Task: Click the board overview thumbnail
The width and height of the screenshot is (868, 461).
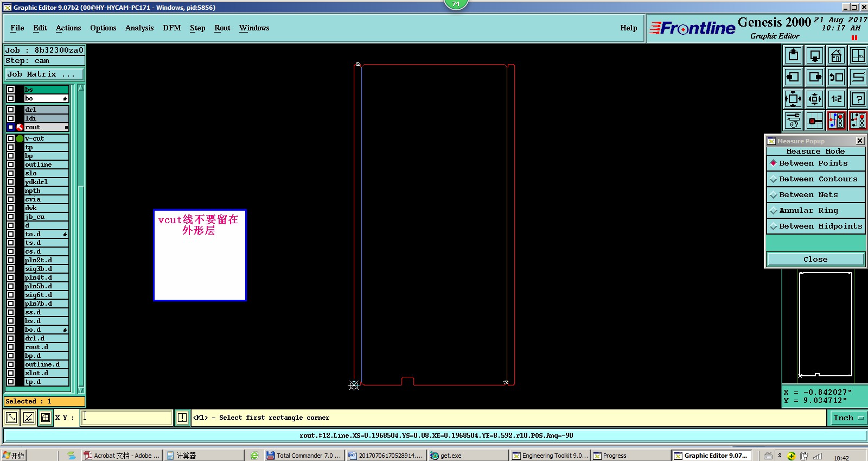Action: (825, 325)
